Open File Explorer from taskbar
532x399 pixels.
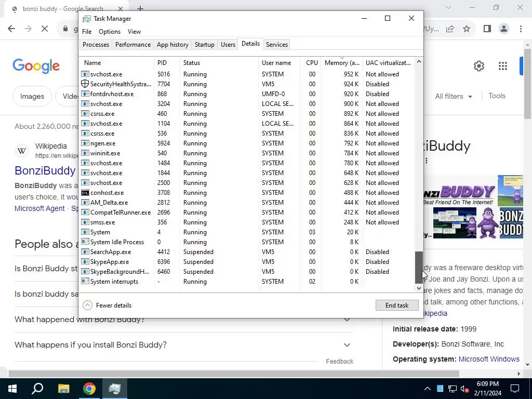pos(63,389)
